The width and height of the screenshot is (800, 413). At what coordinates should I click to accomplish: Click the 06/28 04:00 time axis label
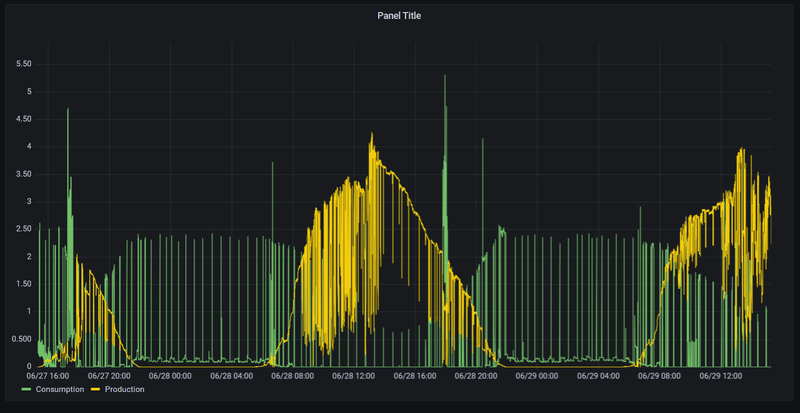coord(232,376)
